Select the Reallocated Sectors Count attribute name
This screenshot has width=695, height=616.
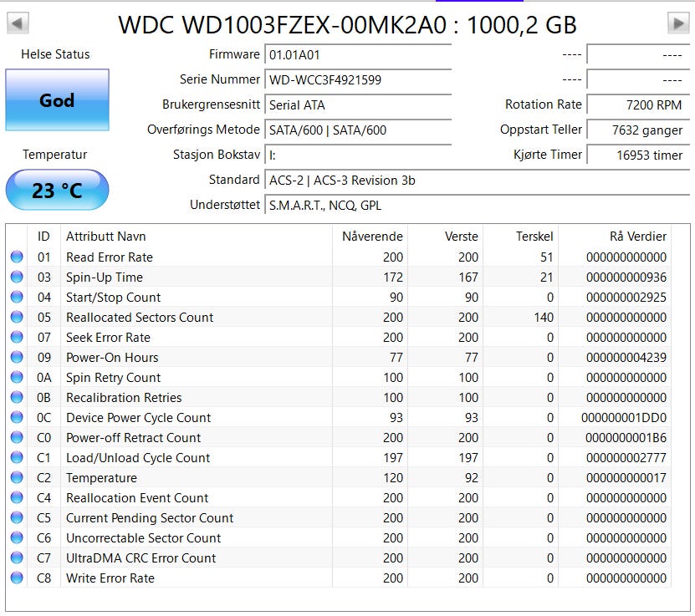140,317
